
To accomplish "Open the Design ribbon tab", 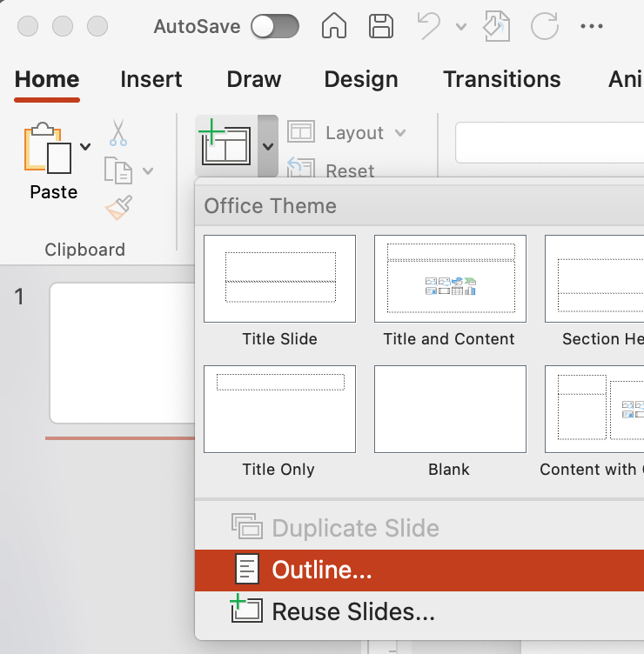I will point(361,79).
